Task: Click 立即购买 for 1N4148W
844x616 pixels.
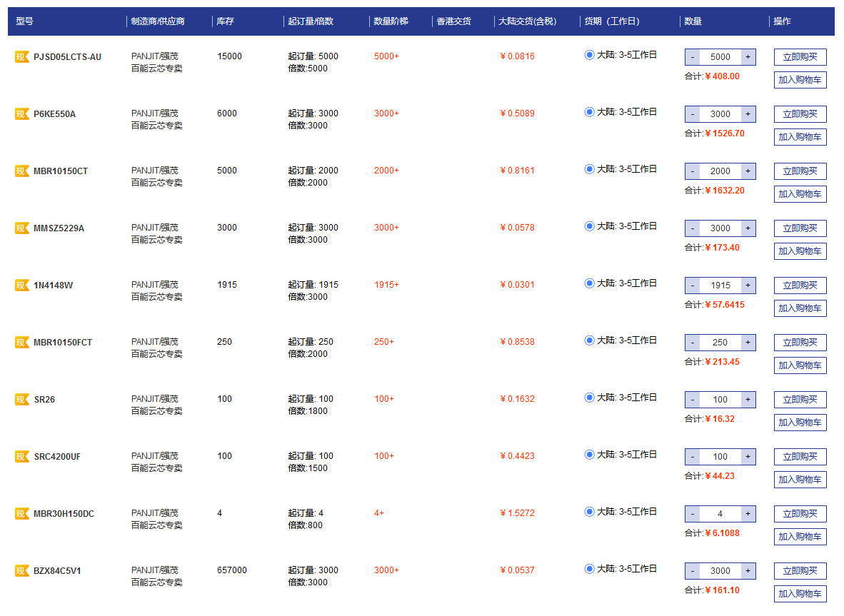Action: [x=800, y=285]
